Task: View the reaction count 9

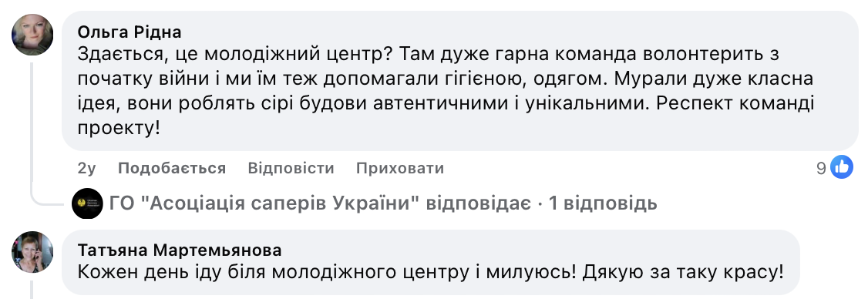Action: tap(822, 168)
